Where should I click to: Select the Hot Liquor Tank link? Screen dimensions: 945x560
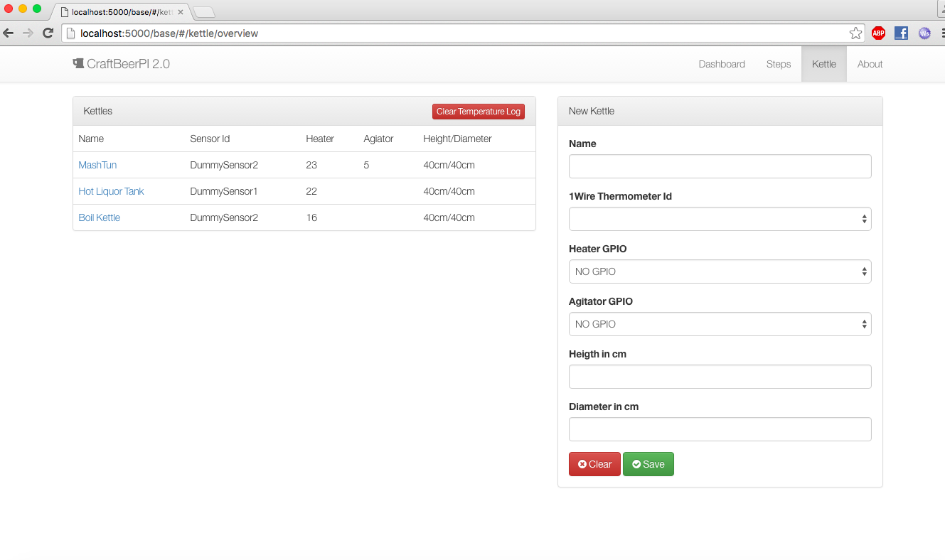(x=111, y=191)
